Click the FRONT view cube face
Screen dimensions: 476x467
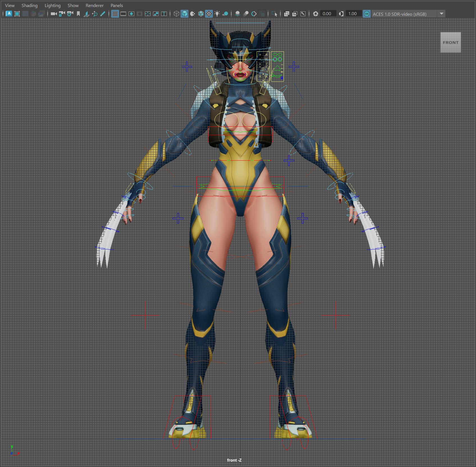click(x=450, y=42)
